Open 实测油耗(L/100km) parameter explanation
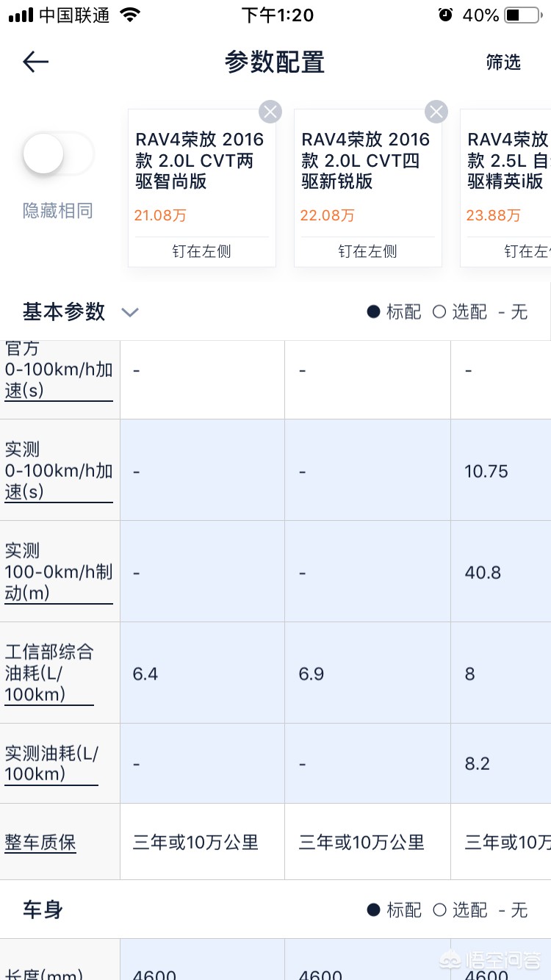This screenshot has width=551, height=980. pyautogui.click(x=51, y=764)
